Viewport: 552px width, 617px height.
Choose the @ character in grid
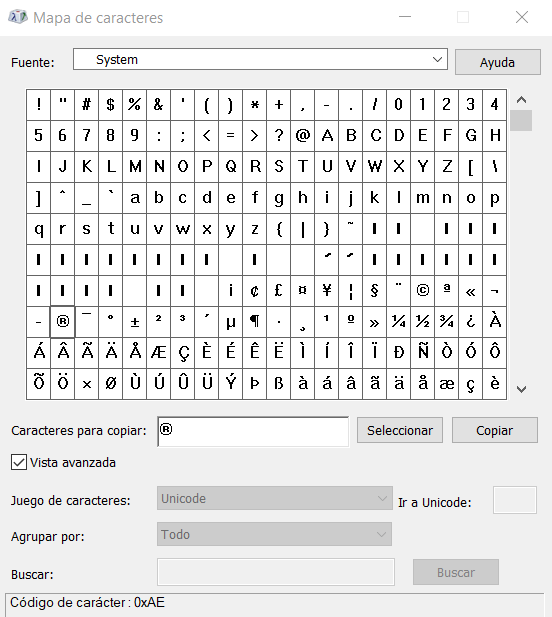tap(303, 136)
